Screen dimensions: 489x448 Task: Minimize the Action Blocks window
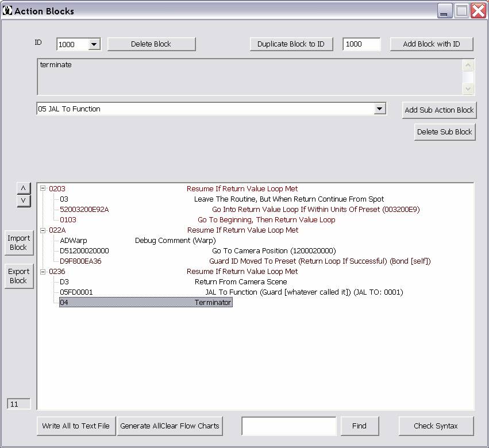point(444,11)
